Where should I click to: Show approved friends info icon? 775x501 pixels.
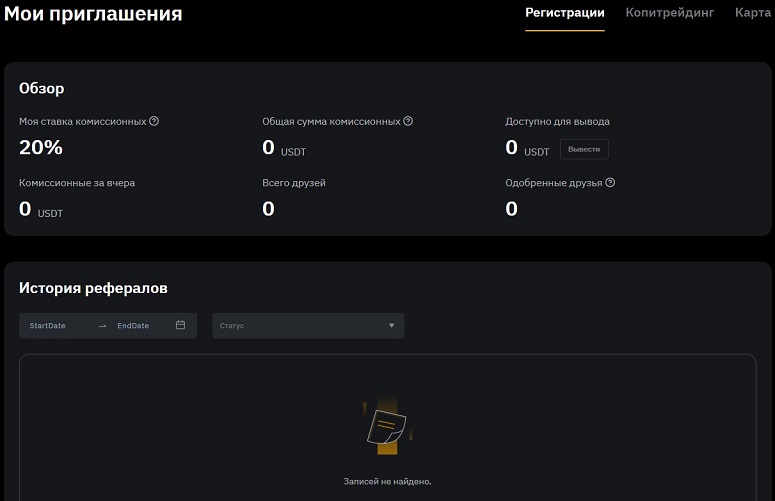point(610,182)
